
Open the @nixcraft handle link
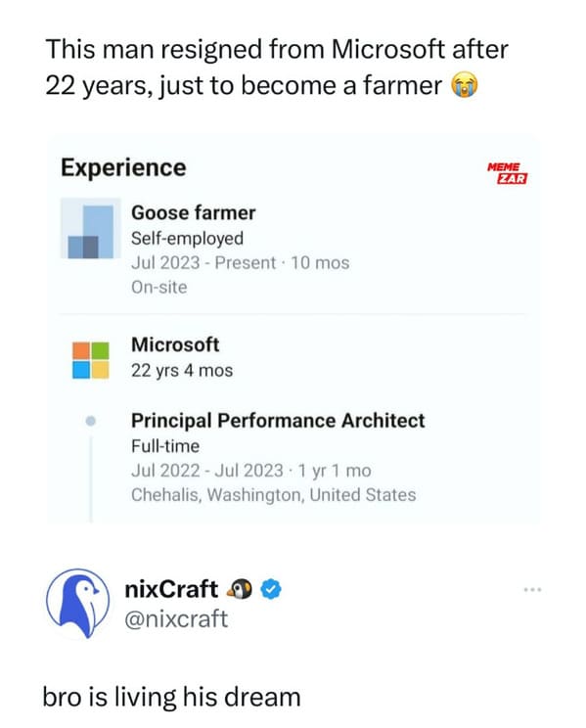click(x=176, y=618)
